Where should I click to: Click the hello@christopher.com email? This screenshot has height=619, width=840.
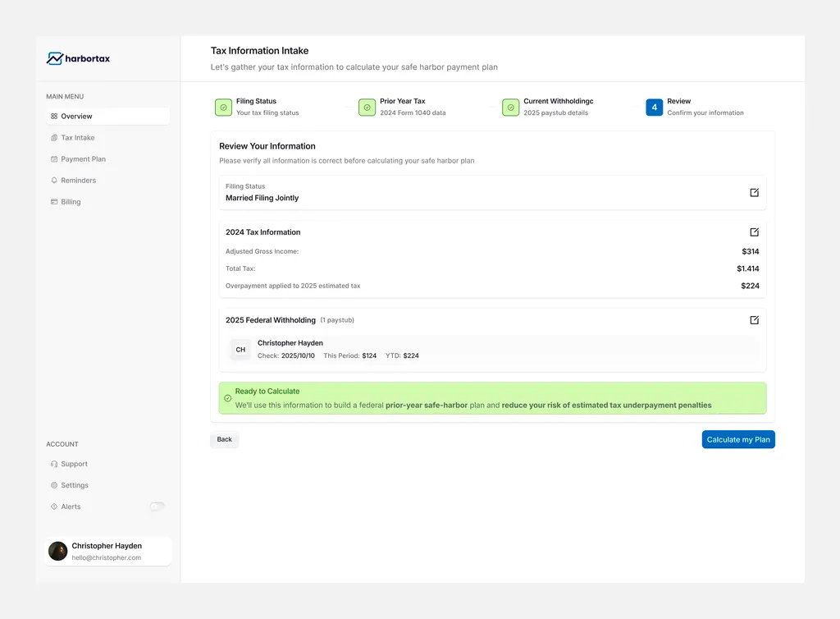(107, 558)
